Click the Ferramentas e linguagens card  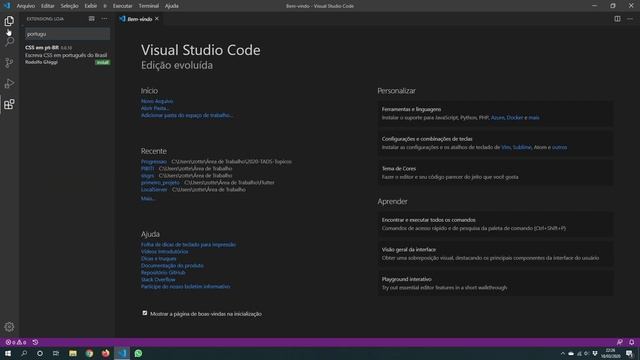(495, 113)
